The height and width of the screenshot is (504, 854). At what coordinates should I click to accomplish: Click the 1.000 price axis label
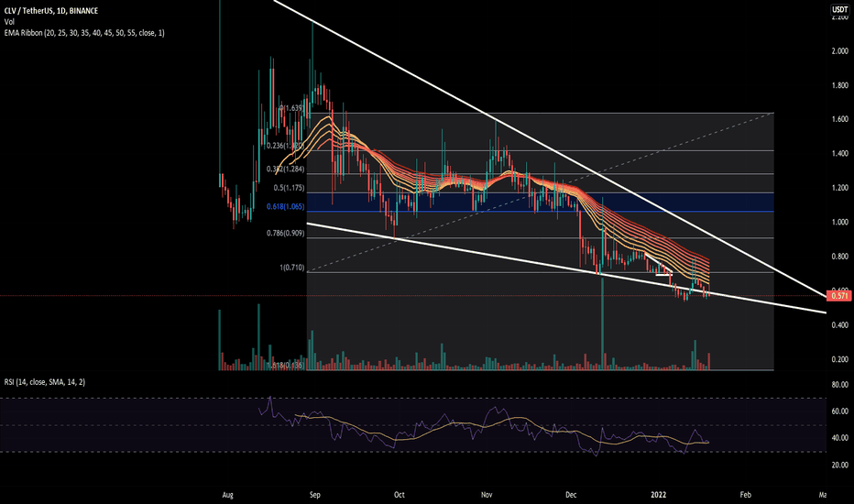click(x=840, y=222)
